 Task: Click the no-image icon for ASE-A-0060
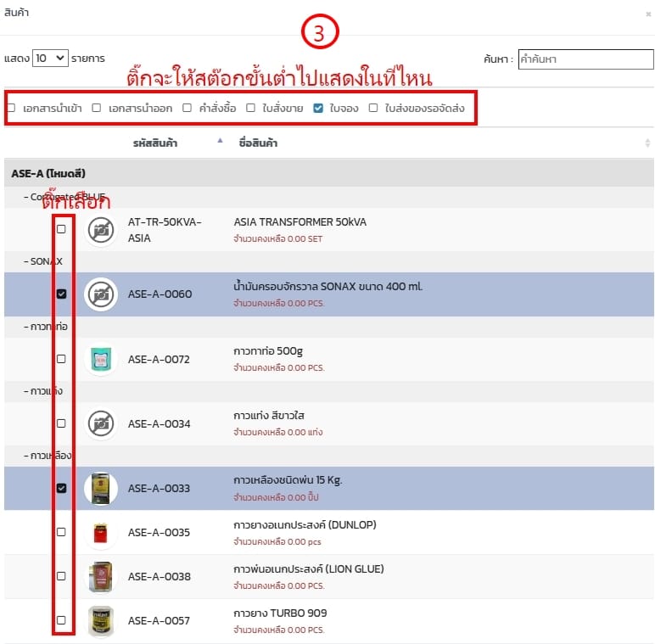pyautogui.click(x=101, y=294)
